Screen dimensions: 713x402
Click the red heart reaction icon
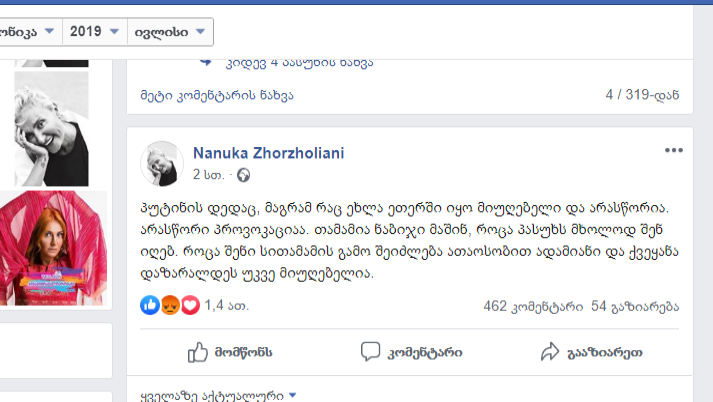click(x=190, y=305)
